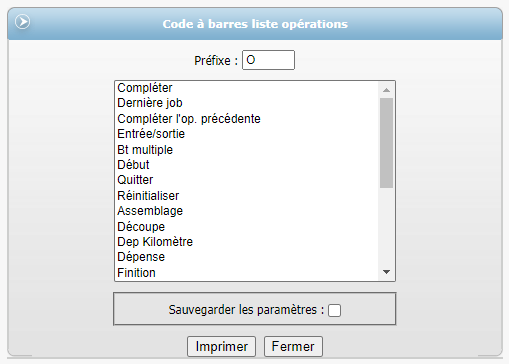Select the Assemblage operation
Viewport: 509px width, 364px height.
pyautogui.click(x=246, y=211)
